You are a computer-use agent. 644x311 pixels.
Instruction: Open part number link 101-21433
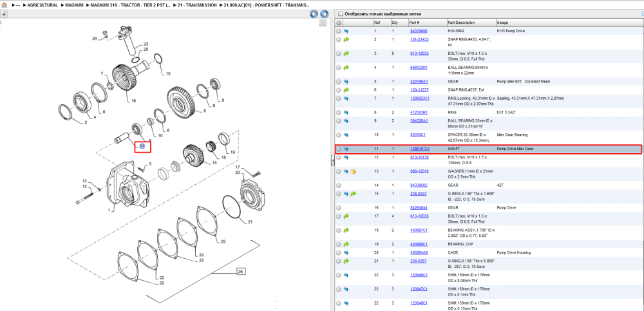click(x=419, y=39)
